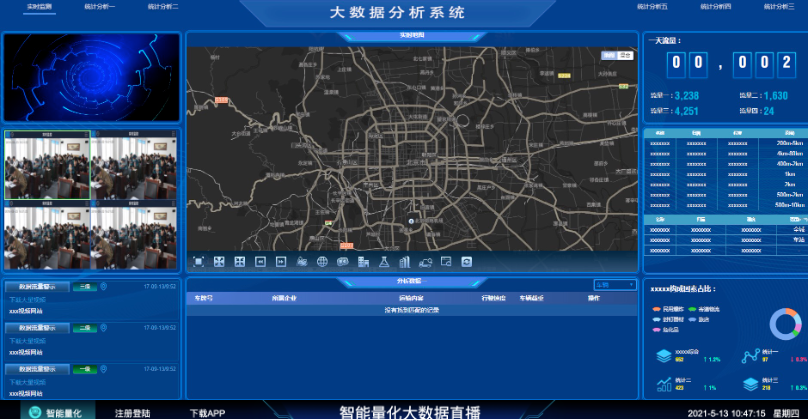Click location pin icon beside 三级 alert
This screenshot has height=419, width=808.
pyautogui.click(x=104, y=286)
